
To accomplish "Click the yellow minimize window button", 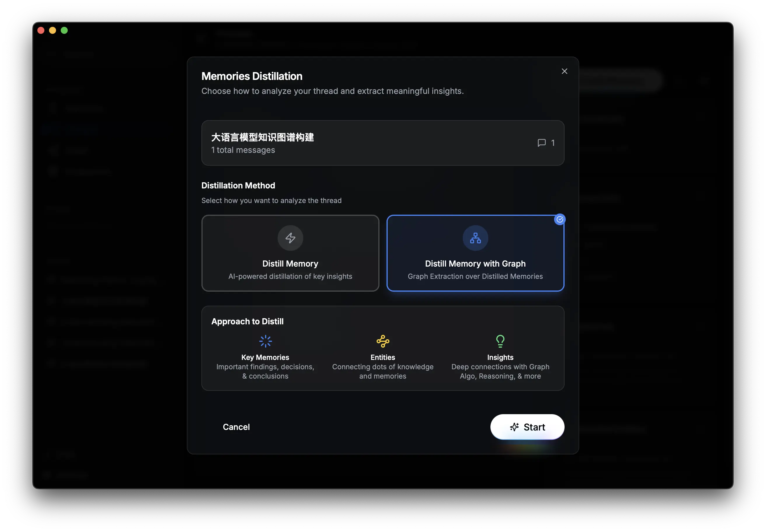I will 53,31.
